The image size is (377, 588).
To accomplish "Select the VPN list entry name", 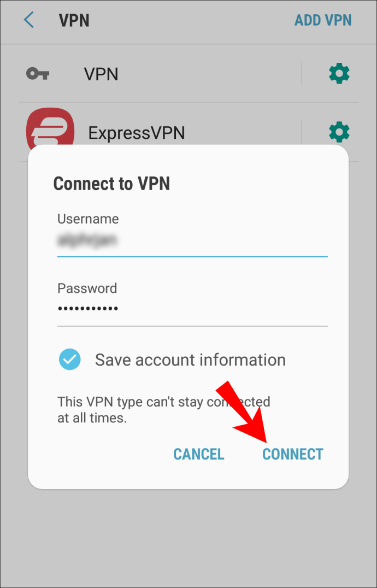I will point(101,74).
